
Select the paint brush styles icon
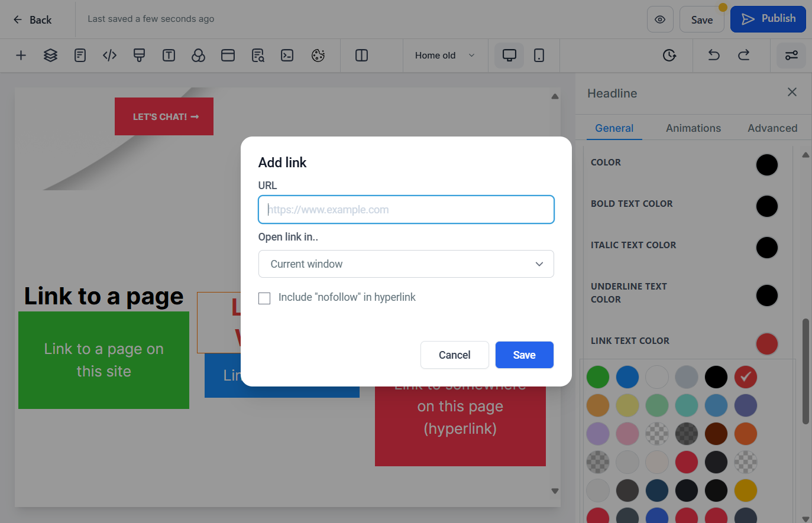click(x=139, y=56)
